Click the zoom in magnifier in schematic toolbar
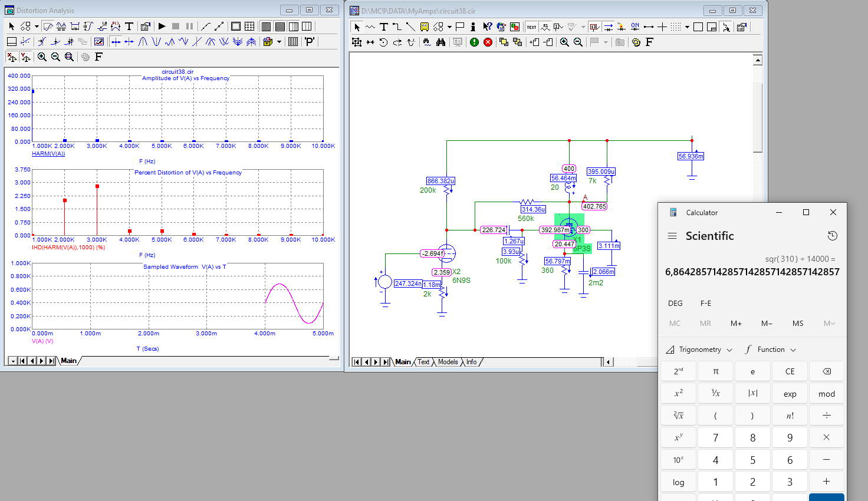The image size is (868, 501). click(x=564, y=42)
